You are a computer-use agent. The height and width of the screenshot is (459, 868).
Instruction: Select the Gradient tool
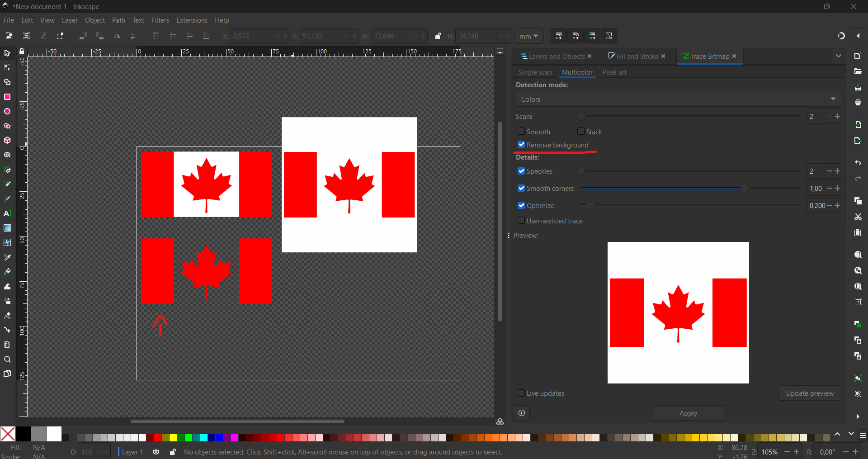(x=7, y=228)
